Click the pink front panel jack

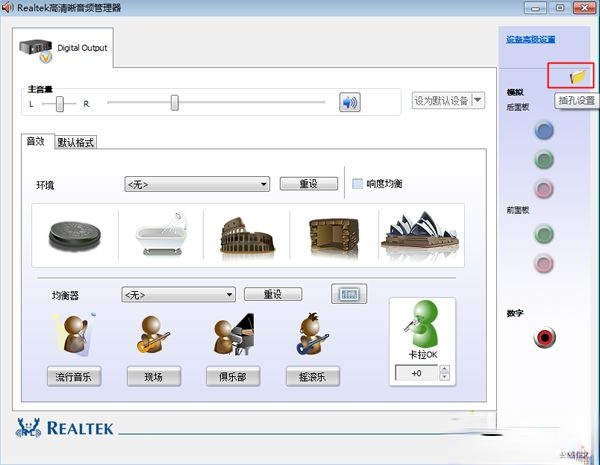544,264
